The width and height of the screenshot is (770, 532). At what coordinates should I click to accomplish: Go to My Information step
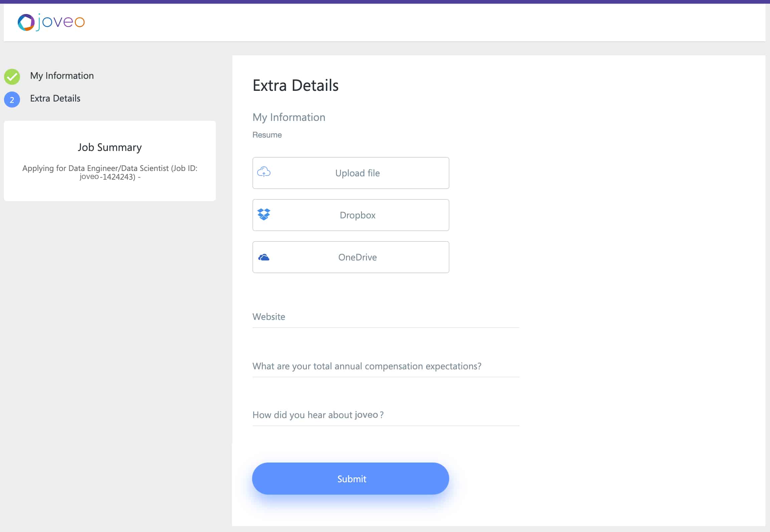(x=62, y=76)
